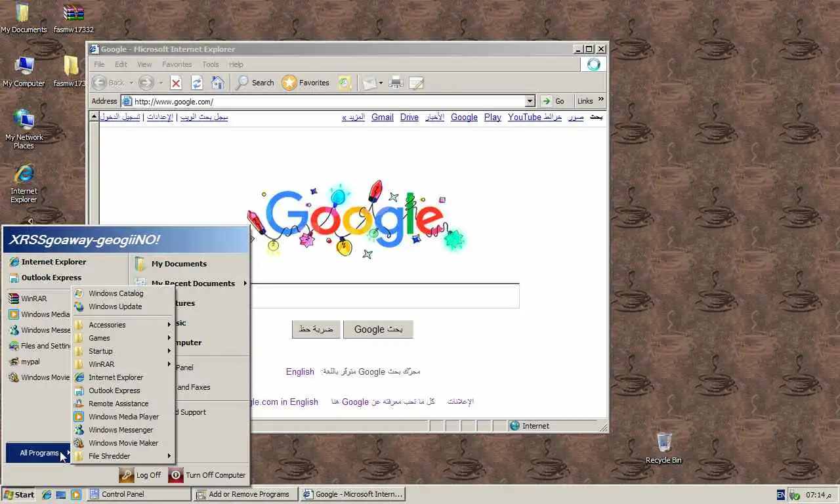Click the Back button in Internet Explorer
The width and height of the screenshot is (840, 504).
click(108, 83)
